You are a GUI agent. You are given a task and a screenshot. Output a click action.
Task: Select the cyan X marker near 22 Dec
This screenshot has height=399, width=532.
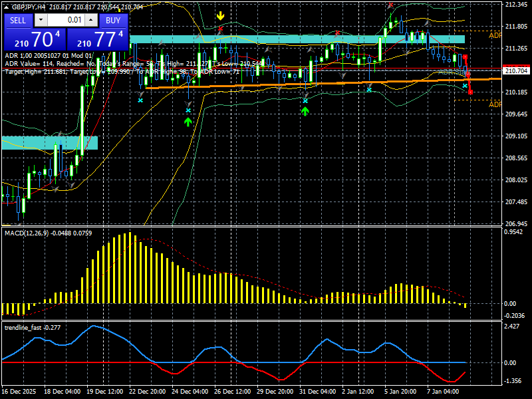(x=140, y=100)
